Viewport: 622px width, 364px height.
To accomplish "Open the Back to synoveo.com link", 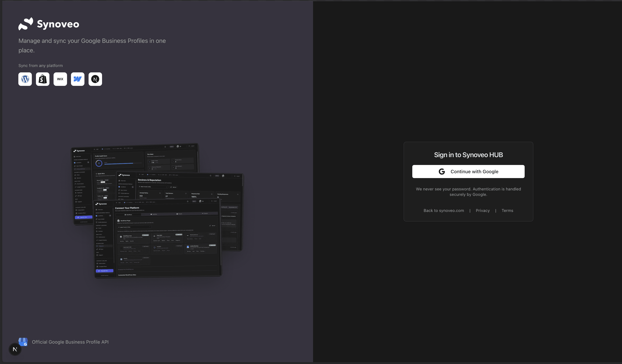I will click(x=444, y=211).
